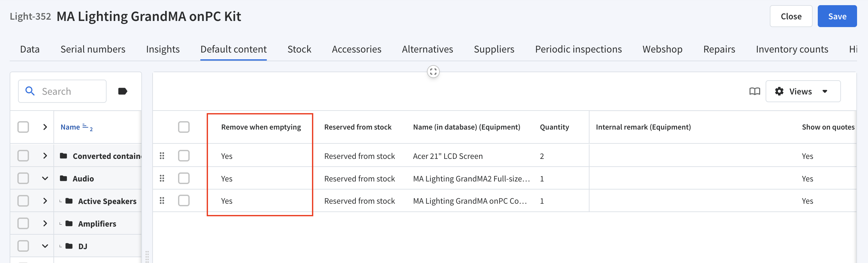Go to the Inventory counts tab

pyautogui.click(x=792, y=49)
